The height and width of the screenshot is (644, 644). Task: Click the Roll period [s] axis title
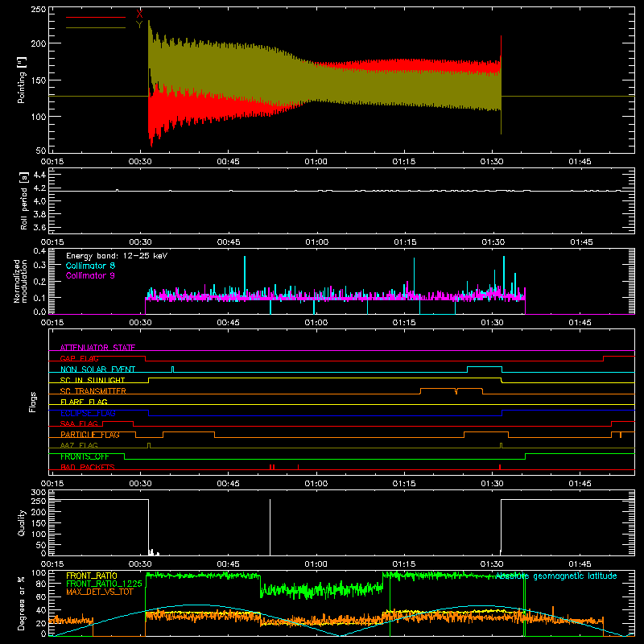(24, 200)
